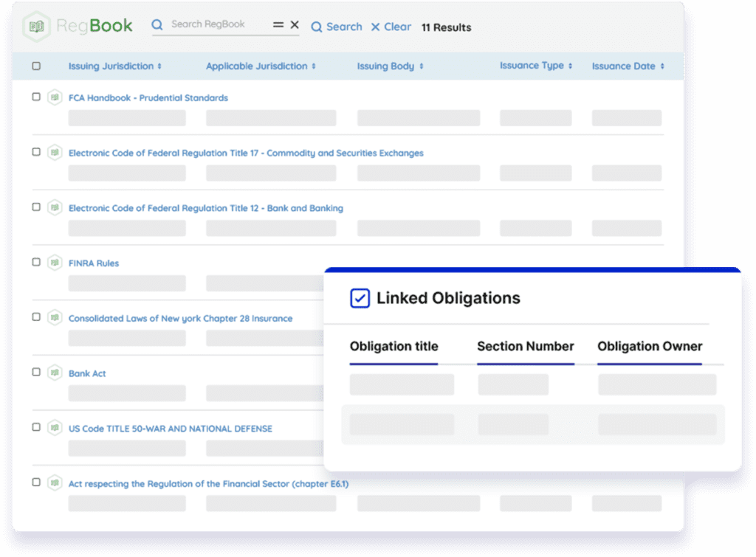Open Title 17 Commodity and Securities Exchanges link
The height and width of the screenshot is (557, 756).
(x=246, y=153)
